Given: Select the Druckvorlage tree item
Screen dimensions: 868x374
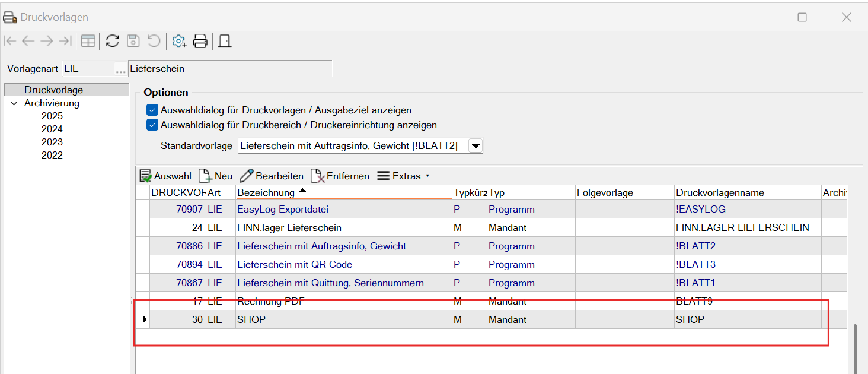Looking at the screenshot, I should click(53, 90).
